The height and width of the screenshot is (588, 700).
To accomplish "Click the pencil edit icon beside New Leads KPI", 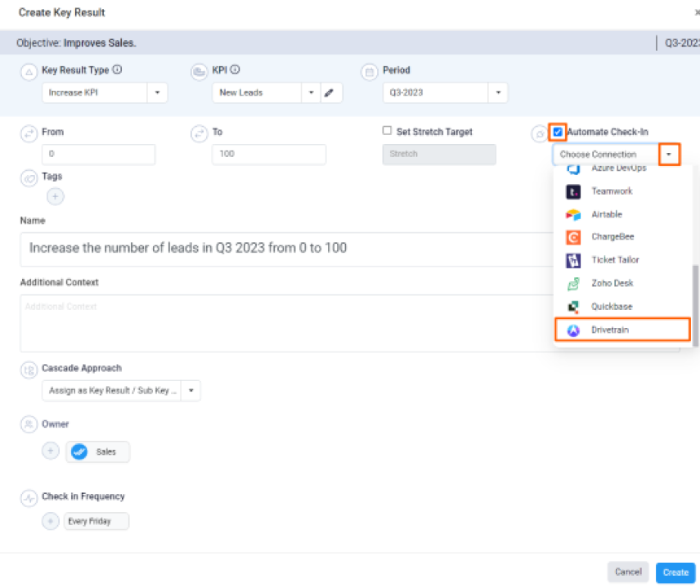I will pos(329,93).
